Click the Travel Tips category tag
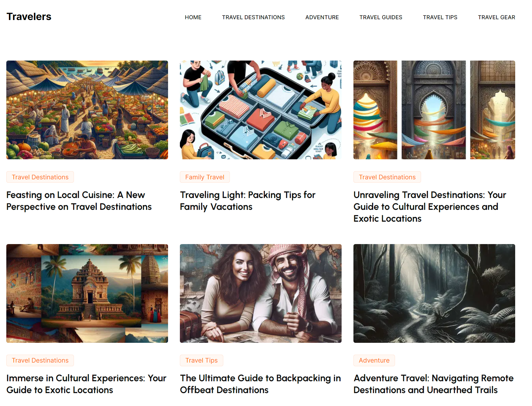The width and height of the screenshot is (532, 406). pos(201,360)
